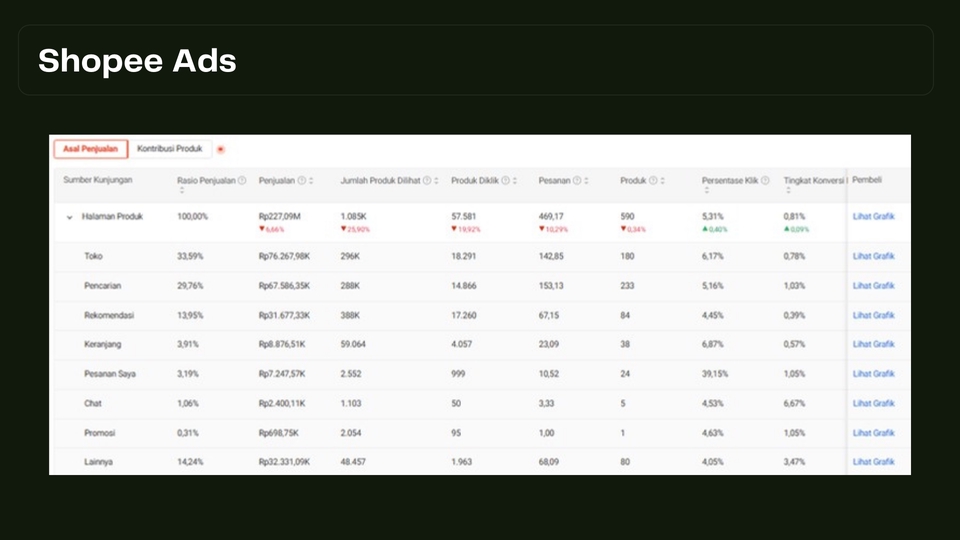Click the help icon beside Produk Diklik
Screen dimensions: 960x540
click(505, 180)
